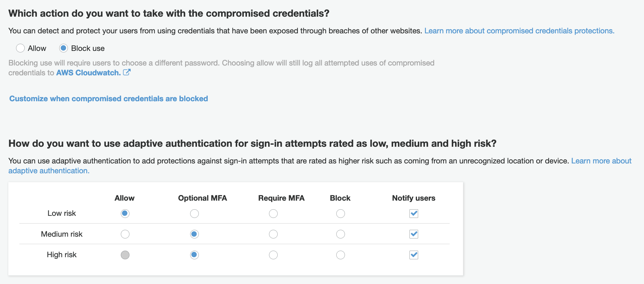Set Medium risk sign-ins to Block

tap(340, 234)
